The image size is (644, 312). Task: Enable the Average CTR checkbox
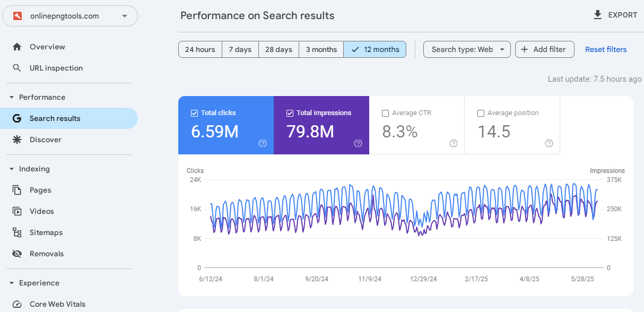385,113
